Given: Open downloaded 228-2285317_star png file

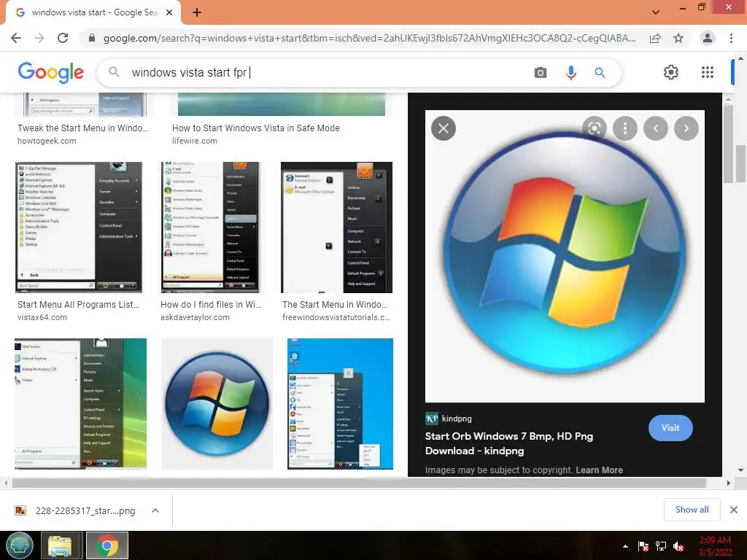Looking at the screenshot, I should [x=75, y=510].
